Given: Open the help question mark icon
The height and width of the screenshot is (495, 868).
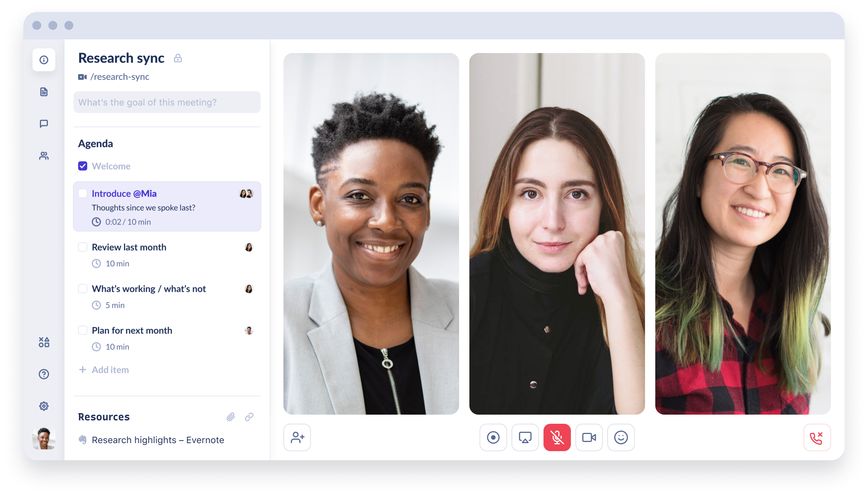Looking at the screenshot, I should (x=44, y=374).
